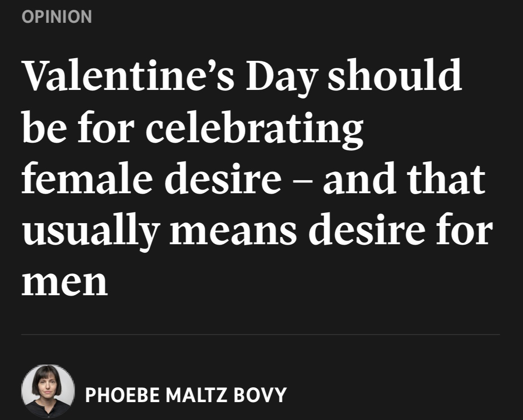
Task: Open Phoebe Maltz Bovy's author page
Action: click(186, 394)
